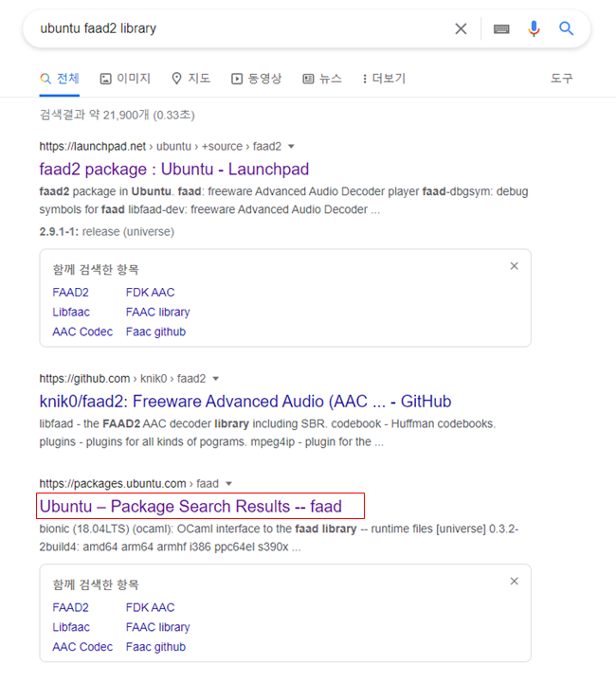The width and height of the screenshot is (616, 682).
Task: Click FAAD2 in the second related searches box
Action: (70, 607)
